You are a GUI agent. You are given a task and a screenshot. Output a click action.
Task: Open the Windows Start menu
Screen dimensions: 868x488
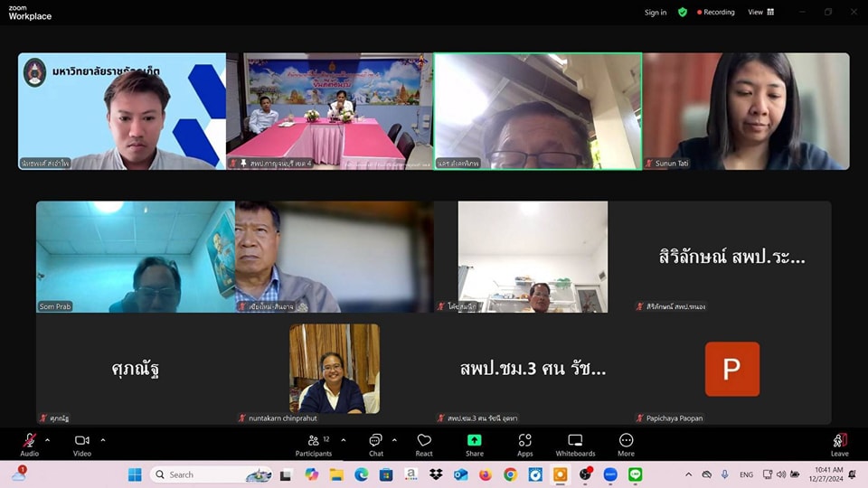coord(135,474)
